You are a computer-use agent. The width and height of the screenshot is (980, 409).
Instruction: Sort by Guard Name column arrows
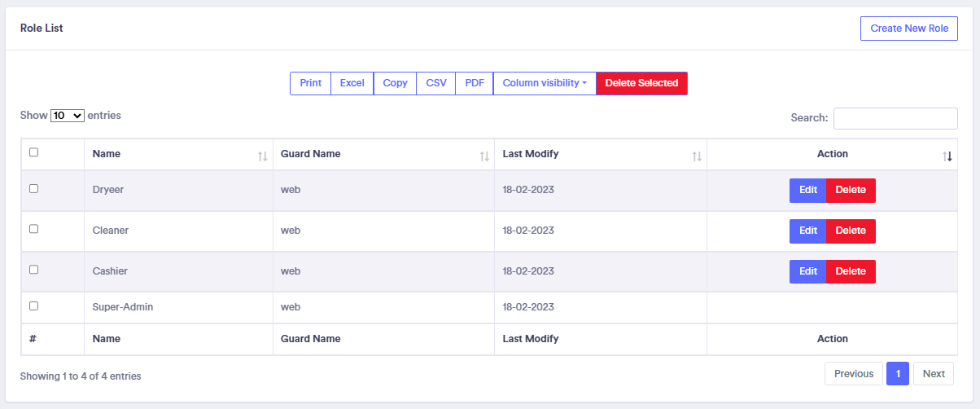pos(484,156)
